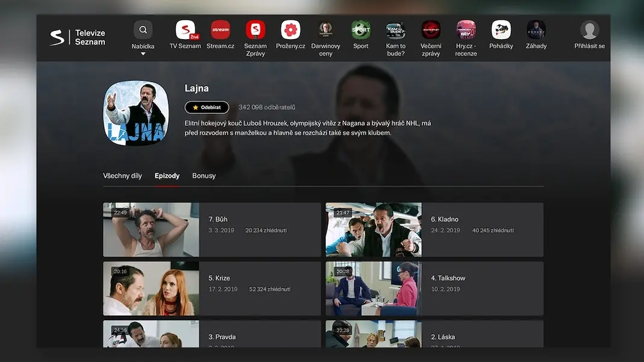Select the Epizody tab
Image resolution: width=644 pixels, height=362 pixels.
[167, 176]
